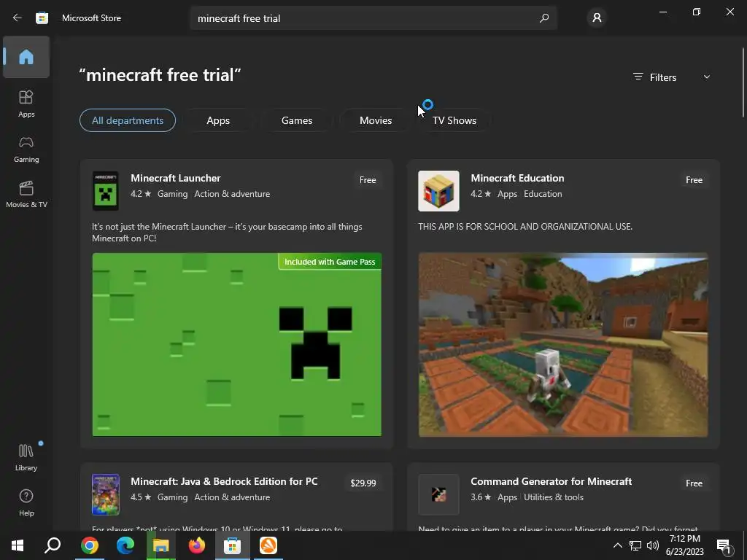Click Command Generator for Minecraft icon

point(438,494)
